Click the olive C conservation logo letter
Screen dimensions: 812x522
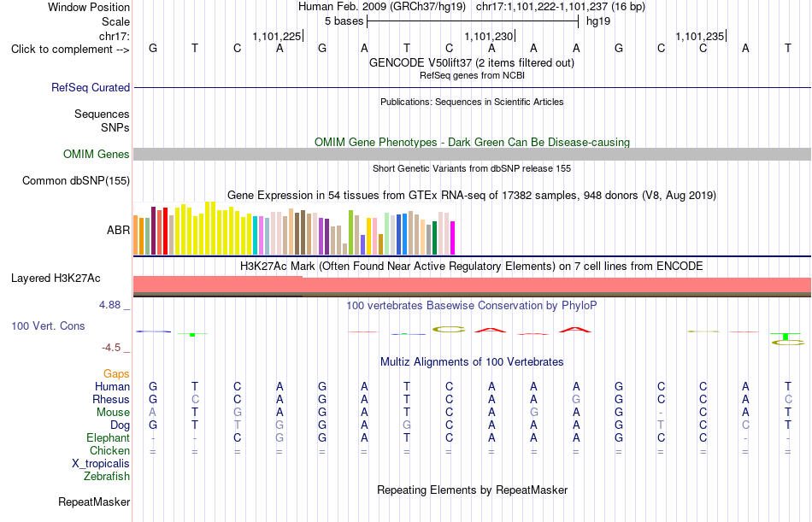click(449, 330)
